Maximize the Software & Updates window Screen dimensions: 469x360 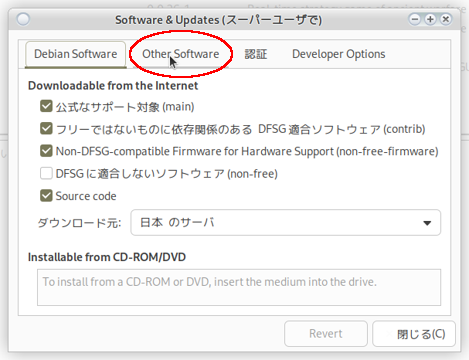(430, 19)
